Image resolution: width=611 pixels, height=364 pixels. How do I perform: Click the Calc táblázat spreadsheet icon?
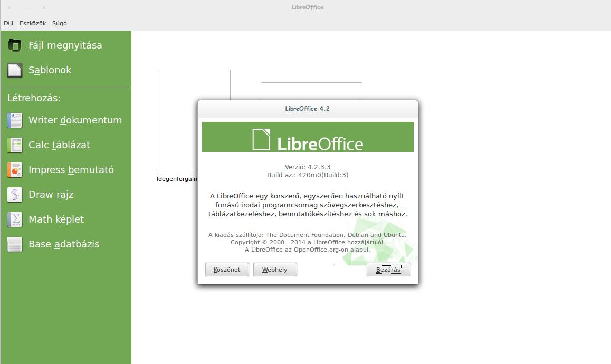[15, 145]
